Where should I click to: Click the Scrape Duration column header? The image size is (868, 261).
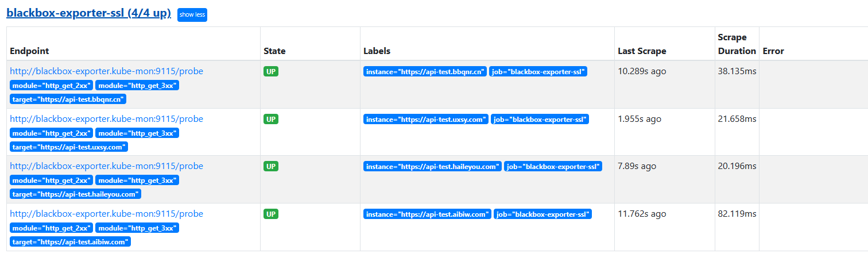tap(737, 44)
